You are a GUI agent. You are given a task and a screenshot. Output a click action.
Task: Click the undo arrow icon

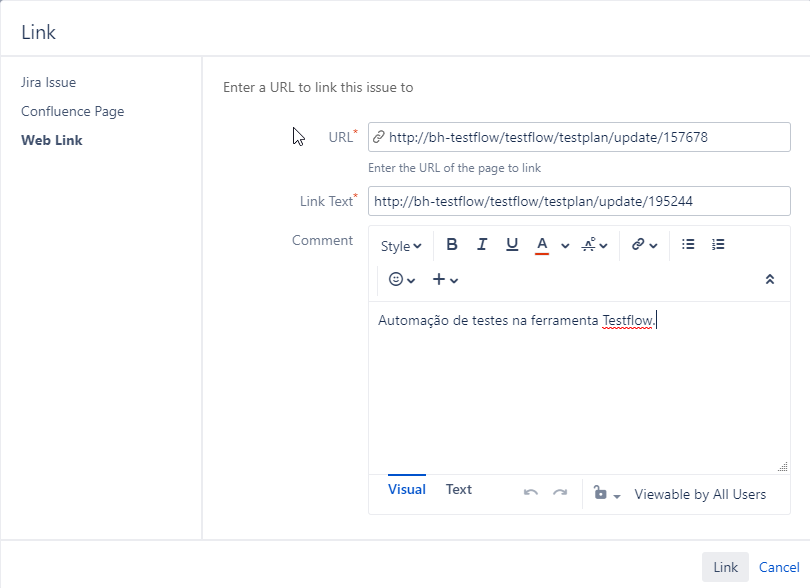point(531,493)
